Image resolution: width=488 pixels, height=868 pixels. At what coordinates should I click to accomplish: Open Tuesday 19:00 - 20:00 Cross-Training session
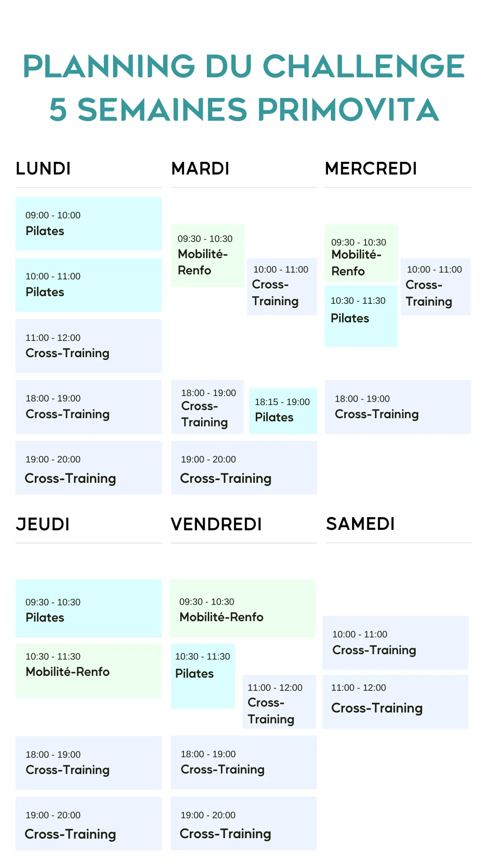point(244,467)
